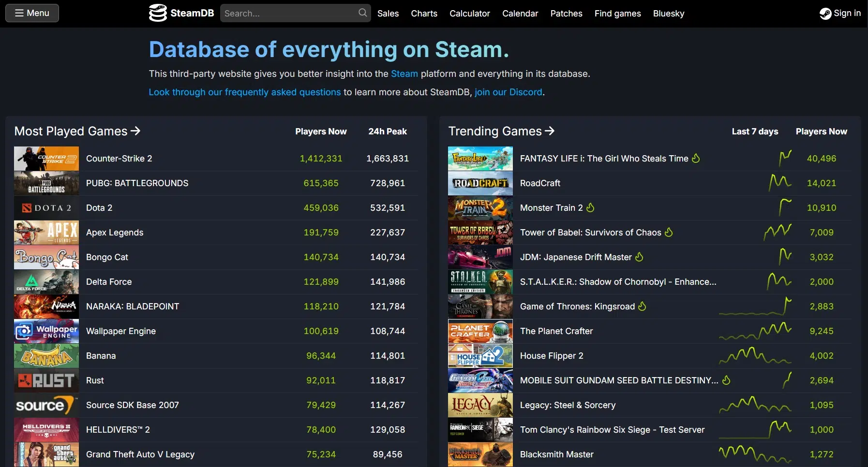
Task: Open the Apex Legends thumbnail image
Action: (x=46, y=233)
